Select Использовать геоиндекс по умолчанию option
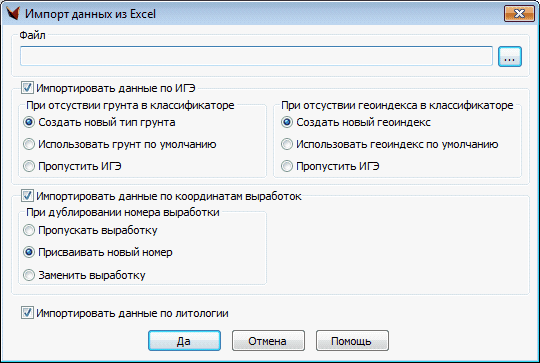 coord(287,144)
